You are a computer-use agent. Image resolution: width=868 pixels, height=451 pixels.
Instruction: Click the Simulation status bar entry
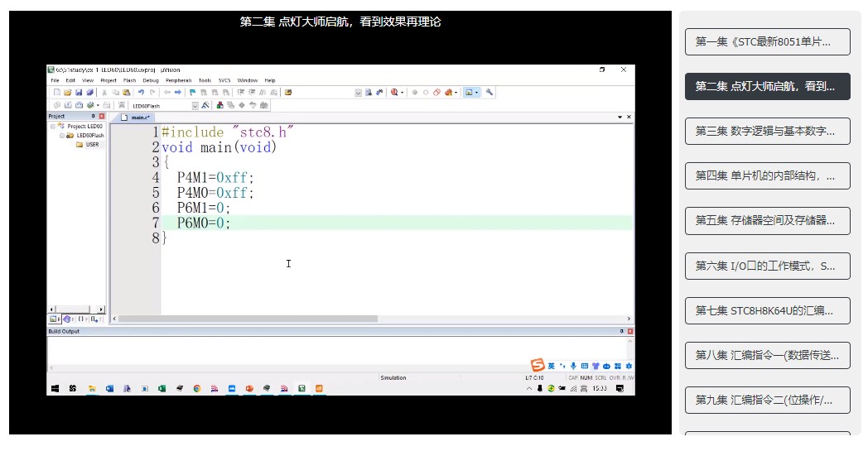pos(393,378)
